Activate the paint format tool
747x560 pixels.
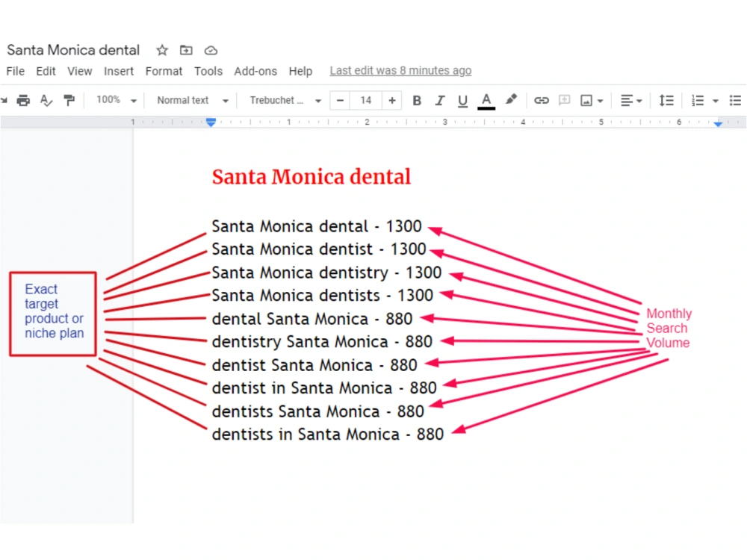pos(69,101)
